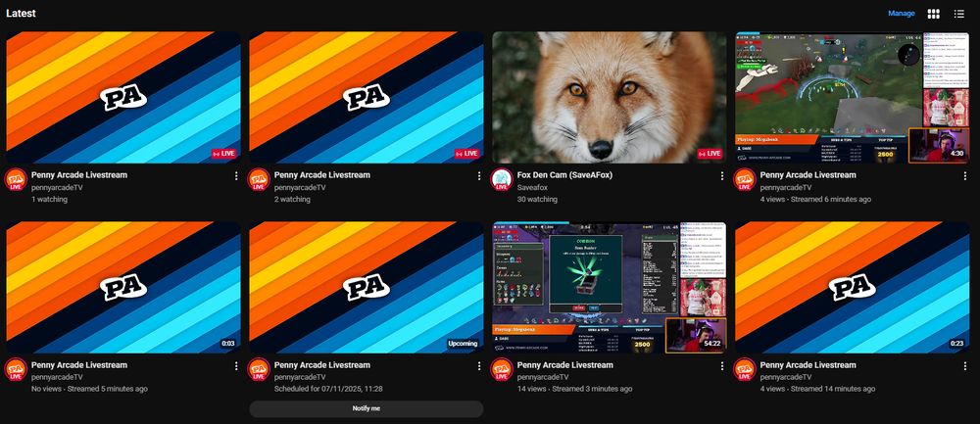
Task: Open channel avatar beside stream with 14 views
Action: (x=501, y=370)
